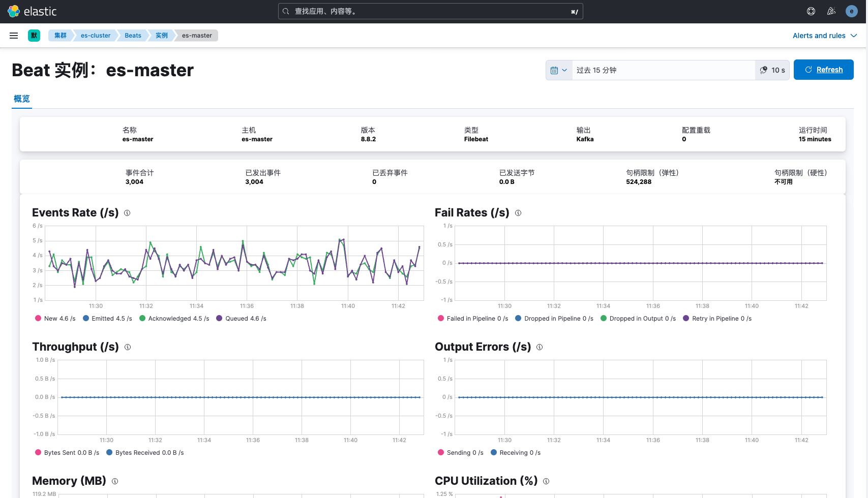This screenshot has width=868, height=498.
Task: Open the help menu icon
Action: tap(811, 11)
